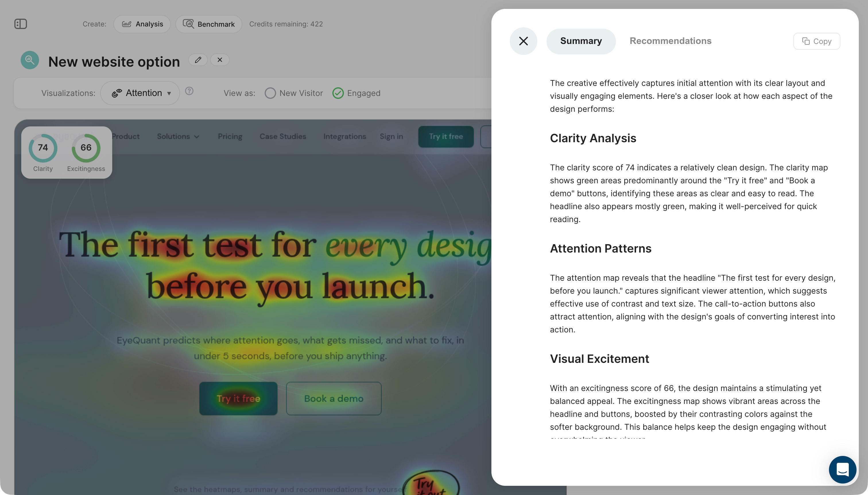Click the header Try it free button
This screenshot has height=495, width=868.
click(446, 137)
